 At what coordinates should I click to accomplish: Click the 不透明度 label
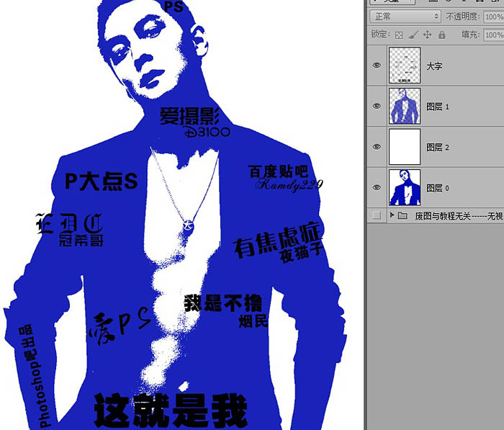pyautogui.click(x=462, y=17)
